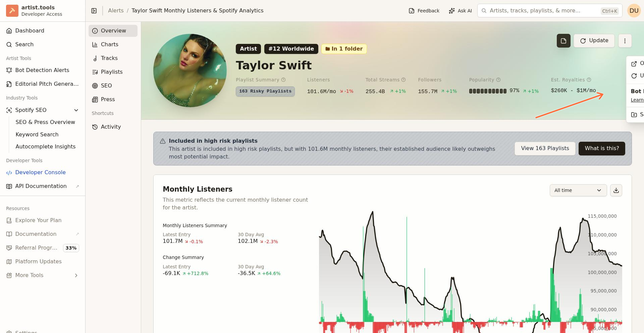Expand More Tools chevron
The height and width of the screenshot is (333, 644).
tap(76, 275)
